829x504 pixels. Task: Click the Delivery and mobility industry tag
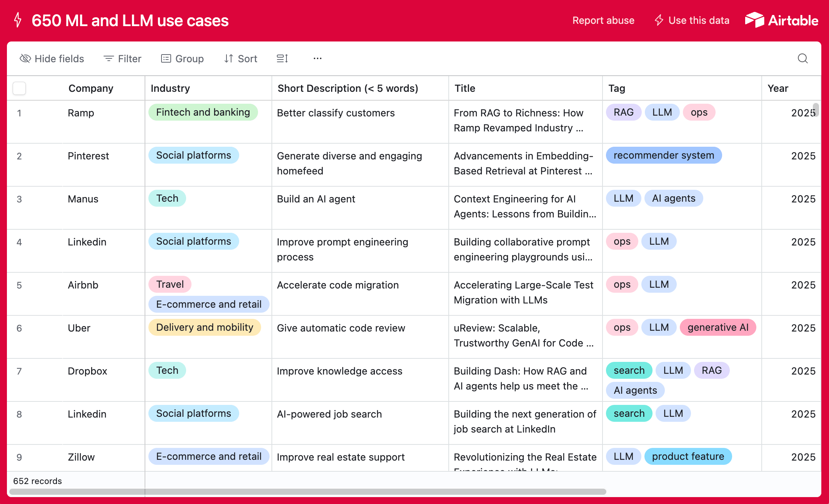tap(205, 327)
